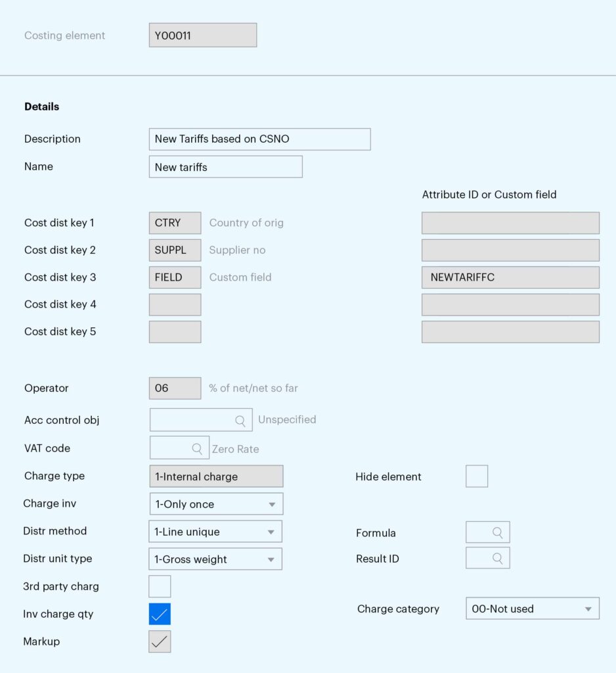Viewport: 616px width, 673px height.
Task: Open the Distr unit type dropdown
Action: pos(215,559)
